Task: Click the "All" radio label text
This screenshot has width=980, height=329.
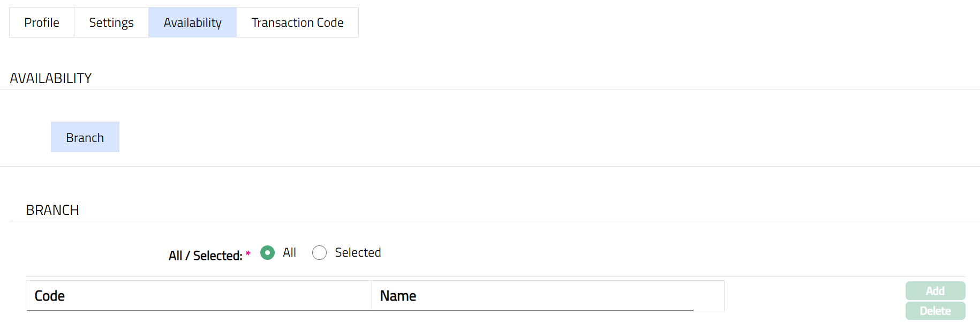Action: point(290,252)
